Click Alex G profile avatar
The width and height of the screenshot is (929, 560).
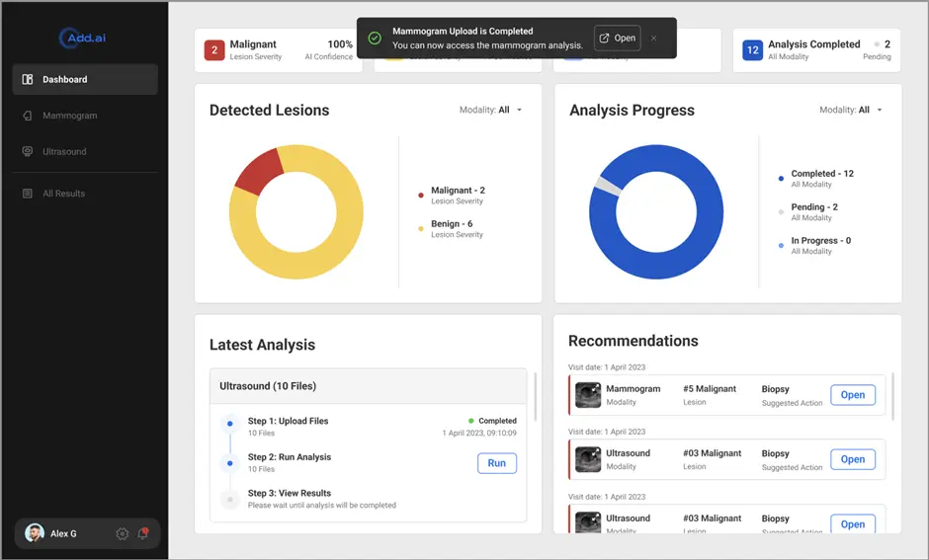(x=35, y=533)
